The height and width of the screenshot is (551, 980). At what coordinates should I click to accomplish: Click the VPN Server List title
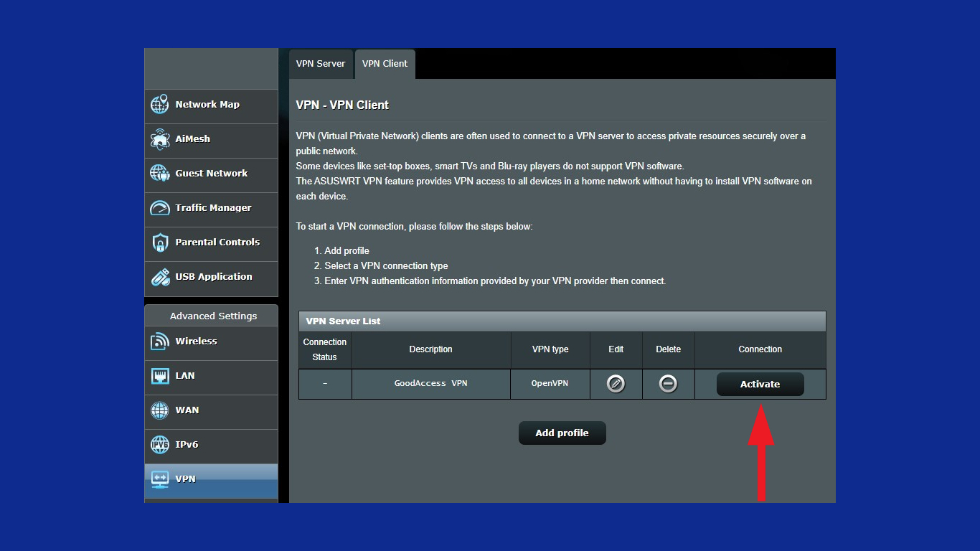pyautogui.click(x=343, y=321)
